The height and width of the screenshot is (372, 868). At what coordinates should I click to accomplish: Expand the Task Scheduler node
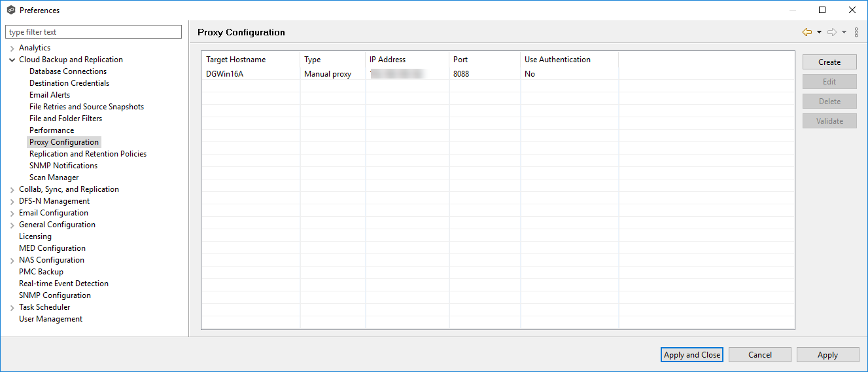(12, 307)
